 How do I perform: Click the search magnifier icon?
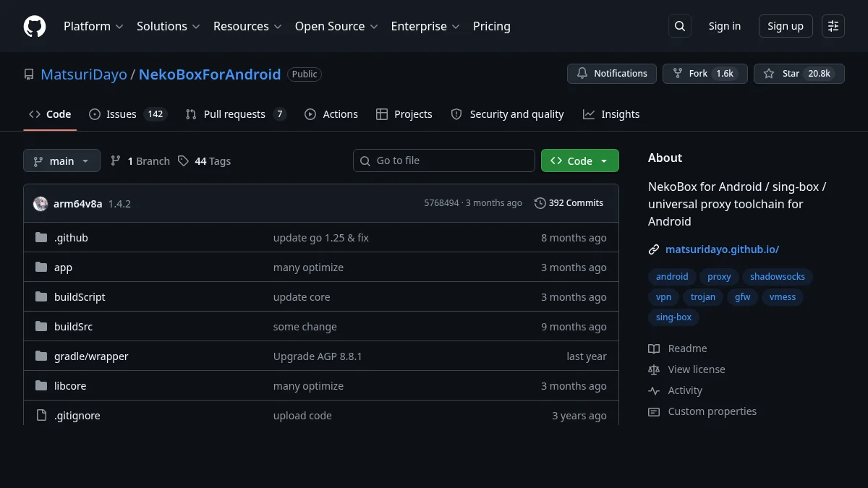680,26
